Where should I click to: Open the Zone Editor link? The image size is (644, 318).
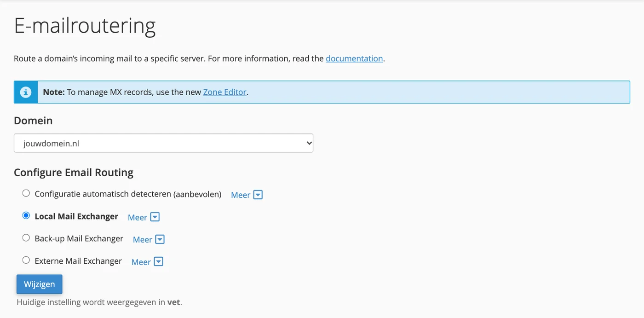click(x=225, y=92)
